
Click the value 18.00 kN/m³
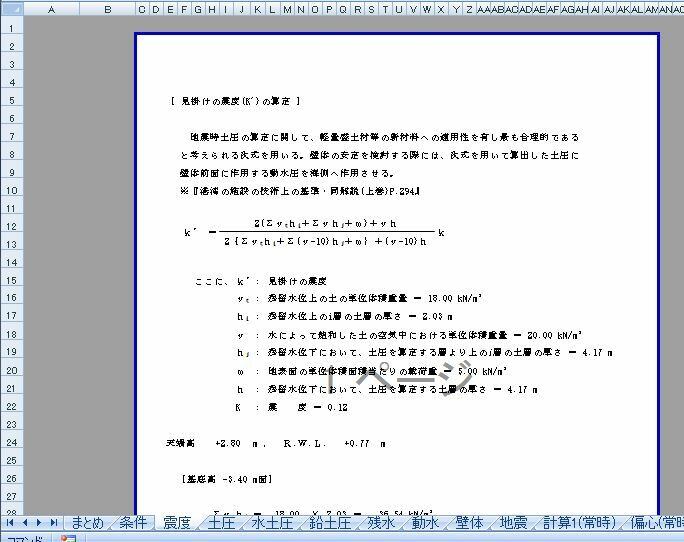[455, 298]
